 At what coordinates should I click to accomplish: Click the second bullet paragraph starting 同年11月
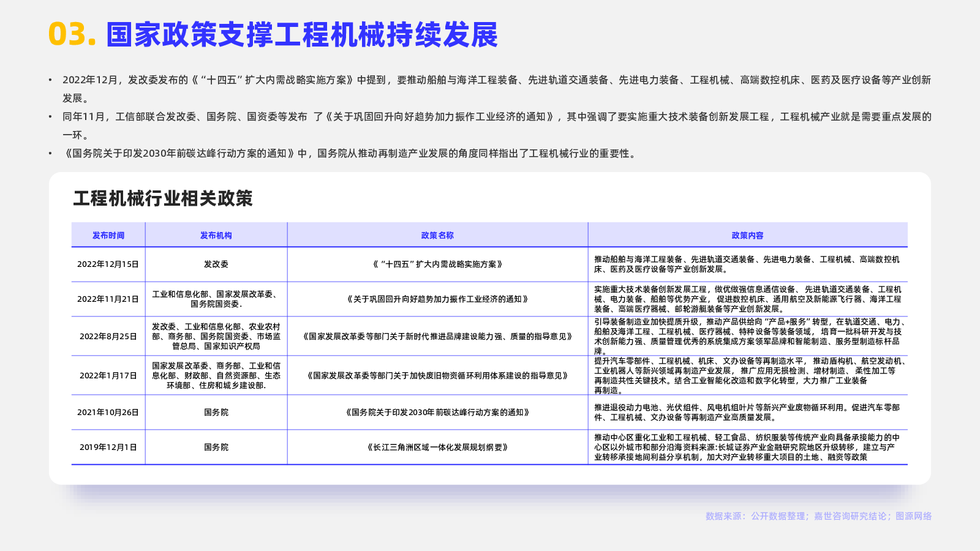click(497, 126)
